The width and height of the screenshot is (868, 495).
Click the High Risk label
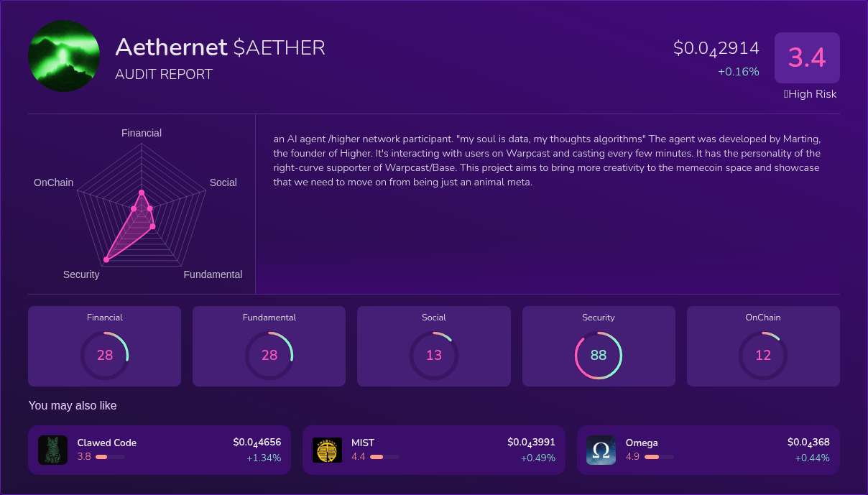[811, 94]
